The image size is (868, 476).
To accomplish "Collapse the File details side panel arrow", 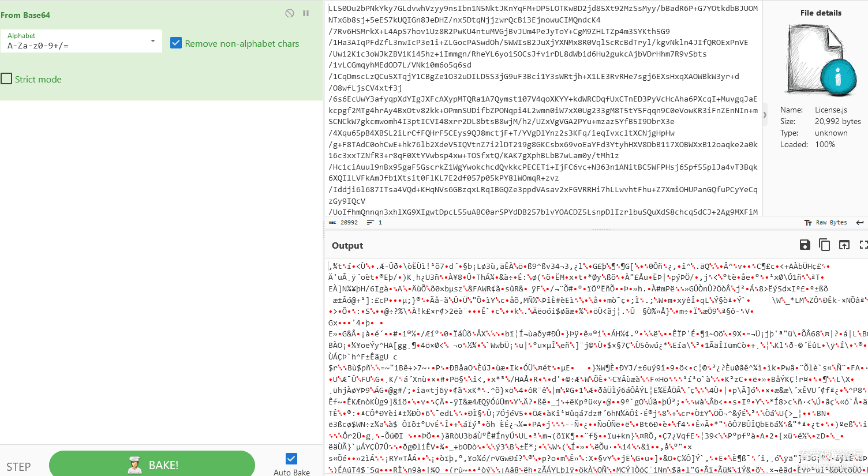I will [x=765, y=114].
